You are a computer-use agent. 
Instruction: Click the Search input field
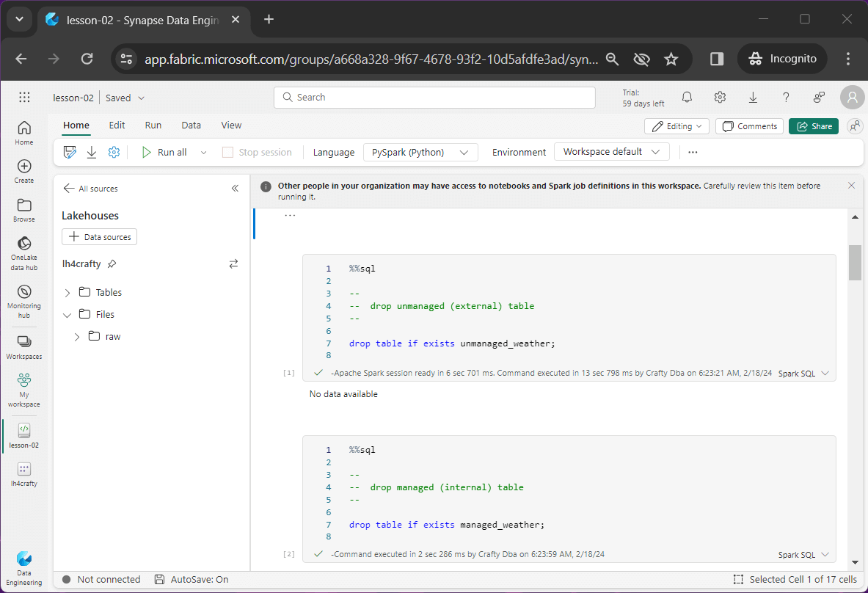434,98
